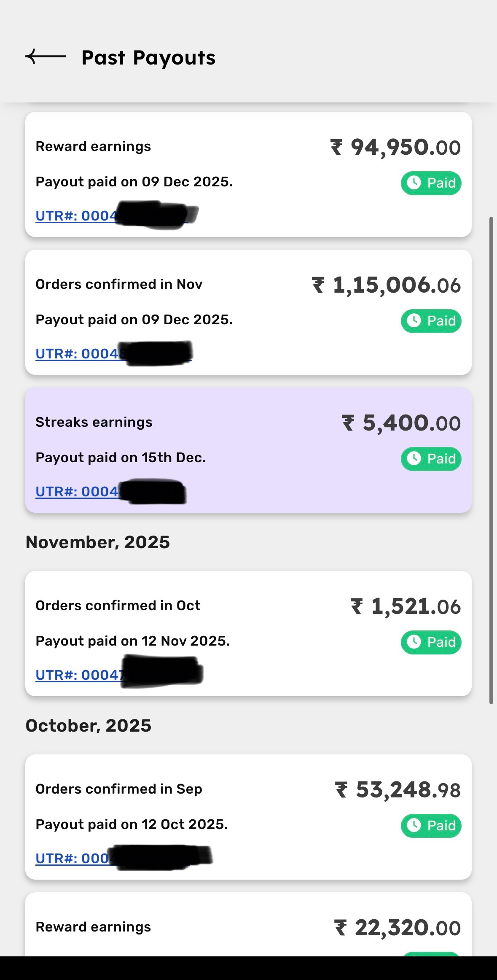Click the Paid badge for Orders confirmed in Nov

[x=431, y=321]
